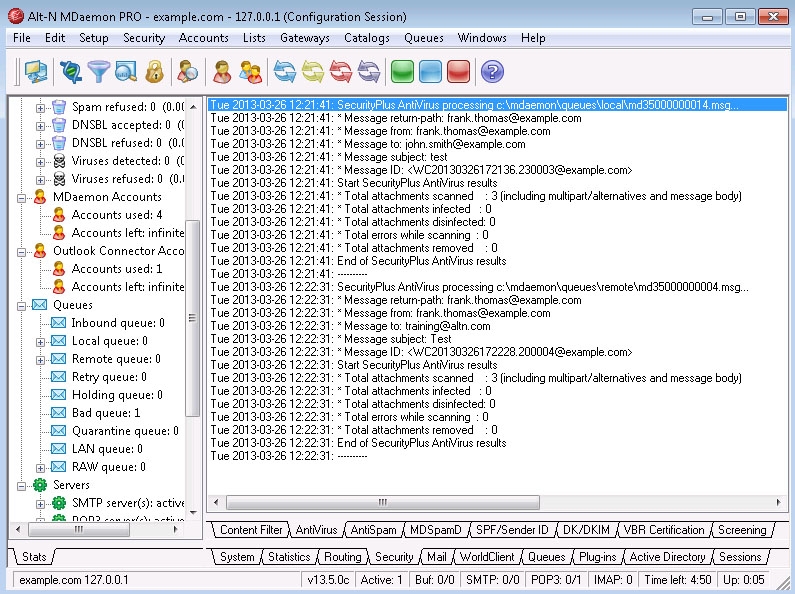The image size is (795, 594).
Task: Click the Inbound queue envelope icon
Action: pos(58,323)
